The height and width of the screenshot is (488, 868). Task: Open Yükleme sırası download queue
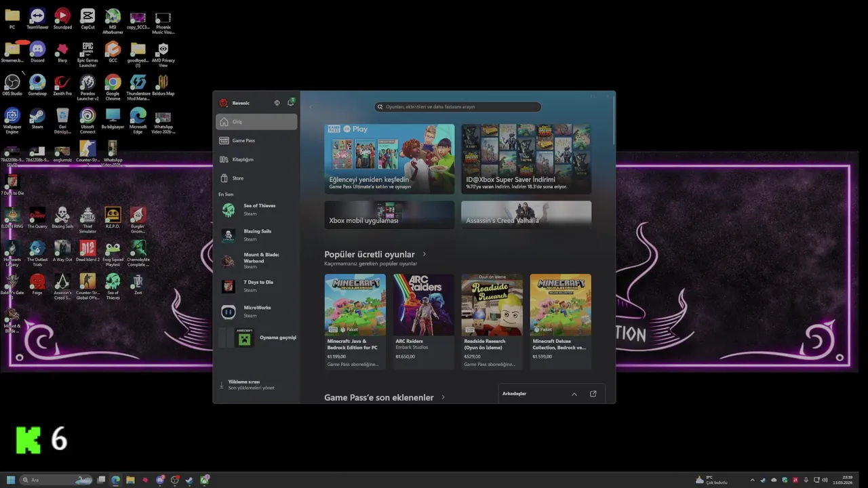[x=256, y=385]
